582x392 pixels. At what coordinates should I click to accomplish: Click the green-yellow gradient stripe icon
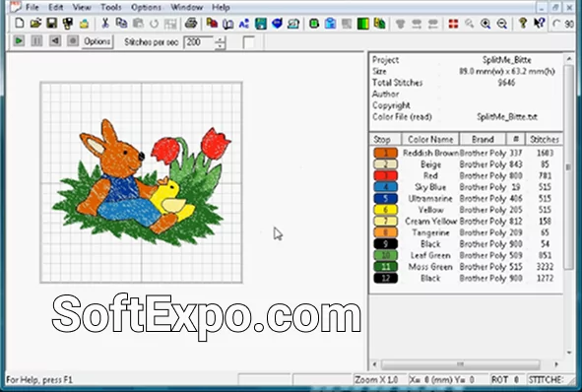(362, 24)
